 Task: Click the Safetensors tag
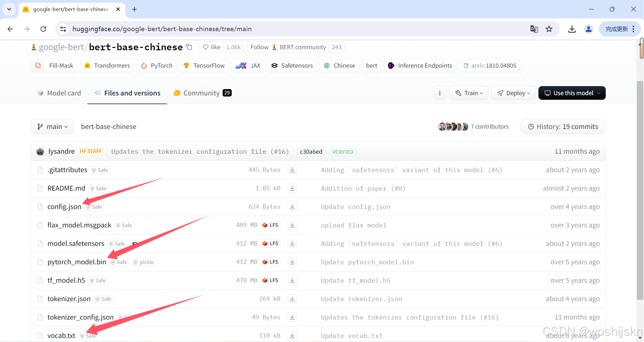click(x=292, y=66)
